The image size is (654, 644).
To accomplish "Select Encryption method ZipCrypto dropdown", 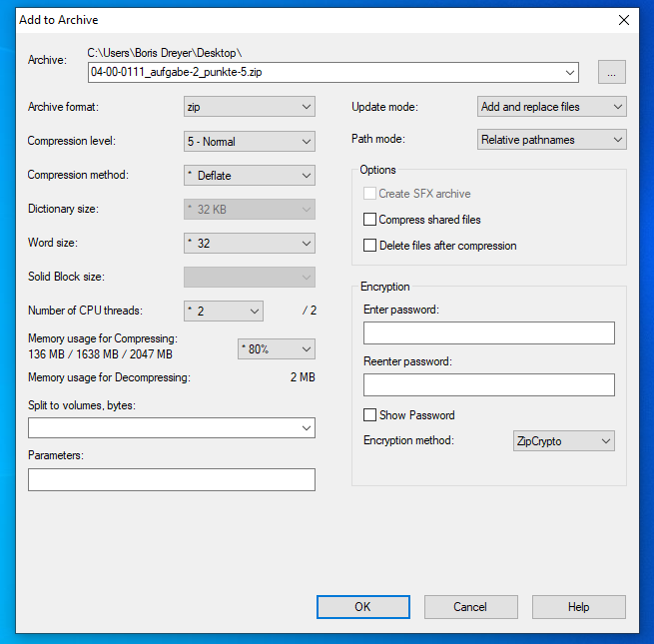I will point(562,441).
